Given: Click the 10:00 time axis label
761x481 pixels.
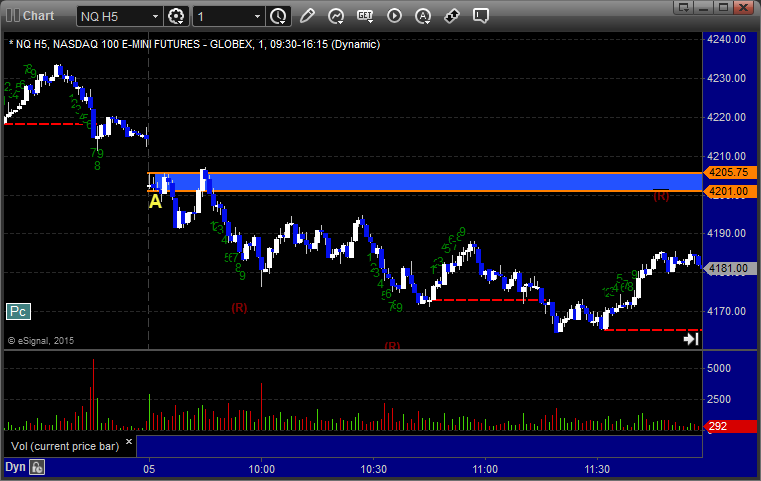Looking at the screenshot, I should [x=262, y=469].
